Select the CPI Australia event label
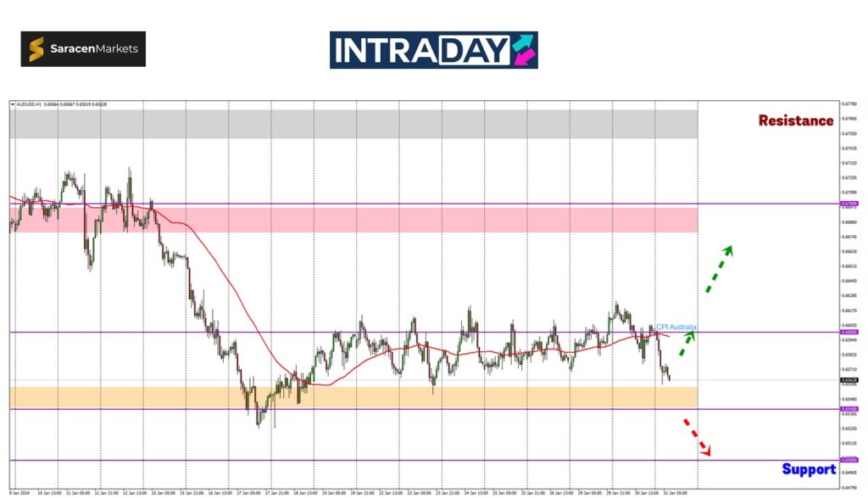868x498 pixels. pos(677,327)
